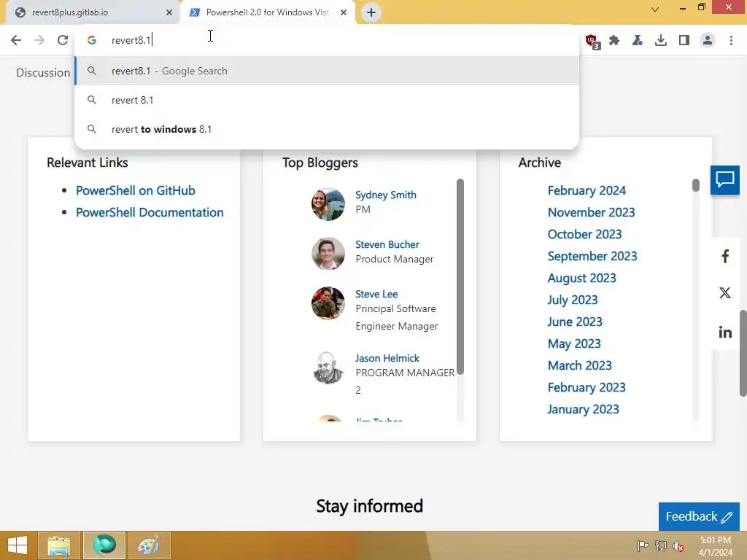Share the page on Facebook
This screenshot has width=747, height=560.
coord(724,256)
